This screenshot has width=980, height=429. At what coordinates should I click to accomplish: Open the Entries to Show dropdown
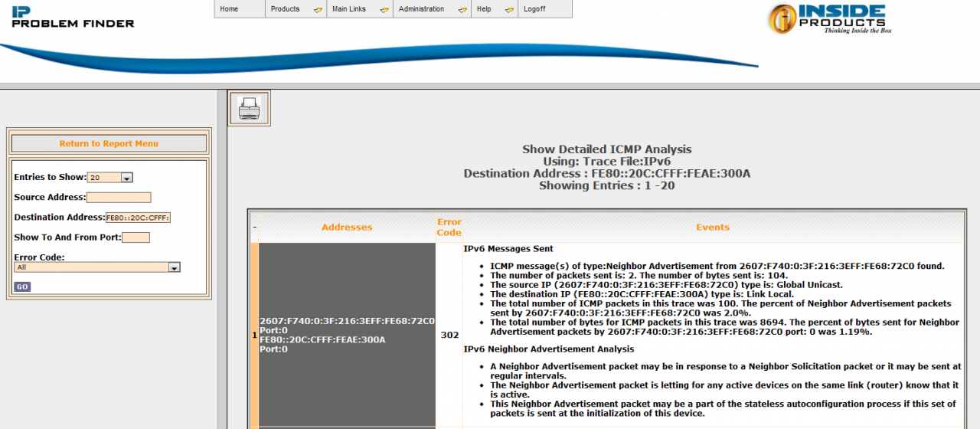[x=110, y=178]
